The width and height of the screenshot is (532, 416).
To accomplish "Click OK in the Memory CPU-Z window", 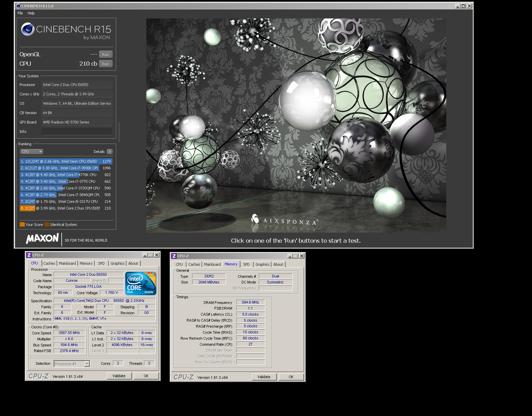I will pos(291,377).
